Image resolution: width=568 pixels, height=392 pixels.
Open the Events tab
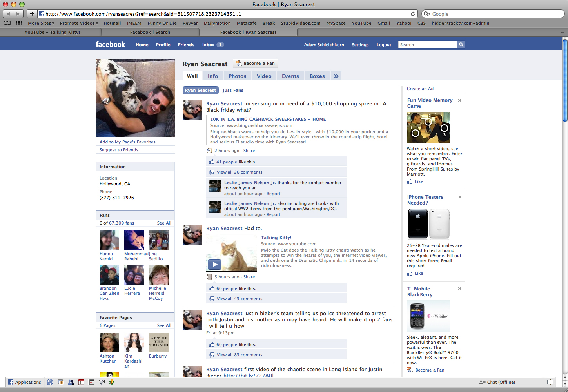click(290, 76)
